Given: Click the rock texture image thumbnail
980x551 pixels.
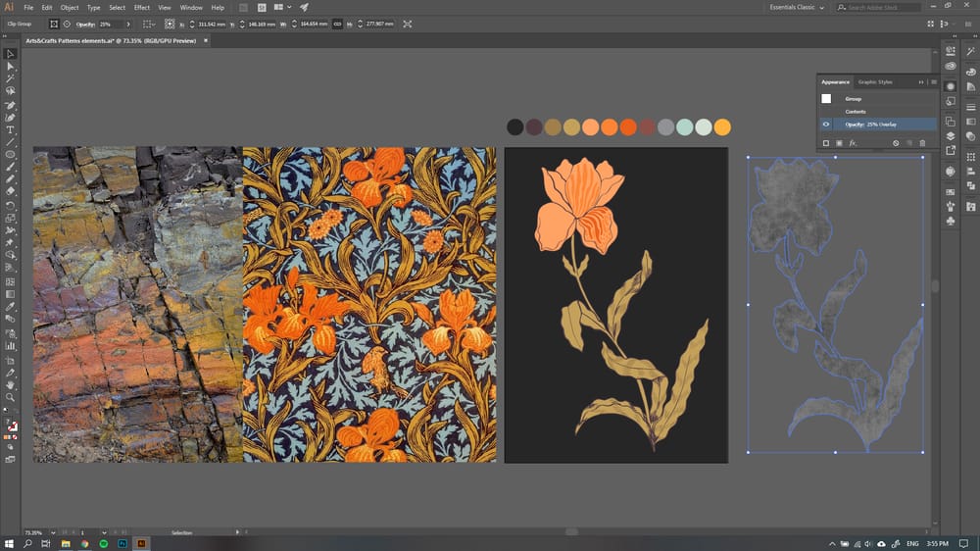Looking at the screenshot, I should pos(137,305).
